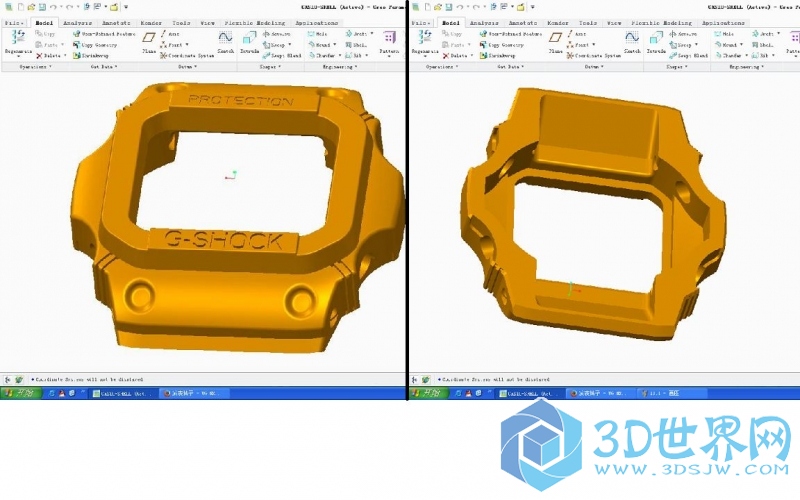This screenshot has width=800, height=500.
Task: Open the Delete dropdown arrow in right window
Action: coord(472,56)
